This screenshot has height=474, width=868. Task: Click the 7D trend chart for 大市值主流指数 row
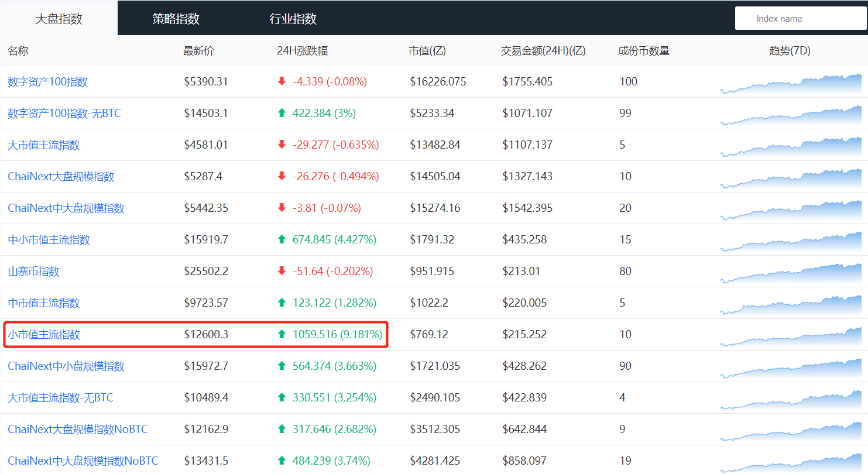[791, 147]
